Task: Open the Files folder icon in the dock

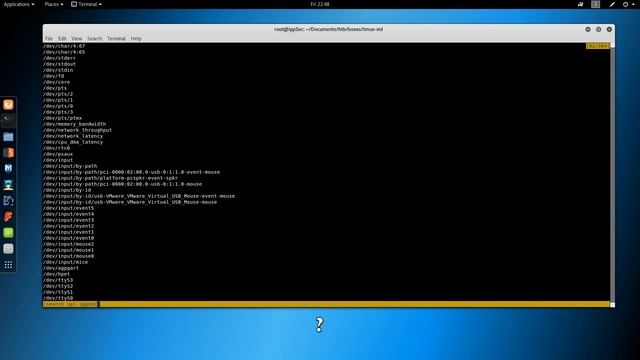Action: [x=8, y=137]
